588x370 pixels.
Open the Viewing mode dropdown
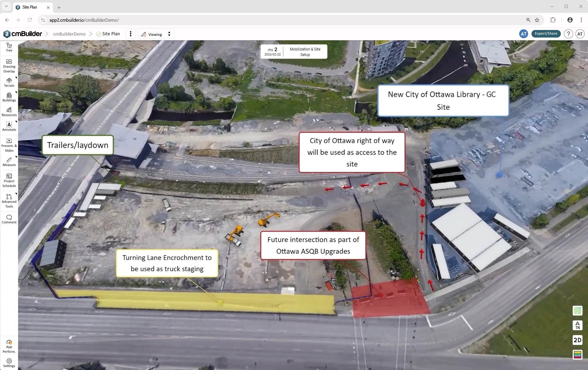coord(156,34)
